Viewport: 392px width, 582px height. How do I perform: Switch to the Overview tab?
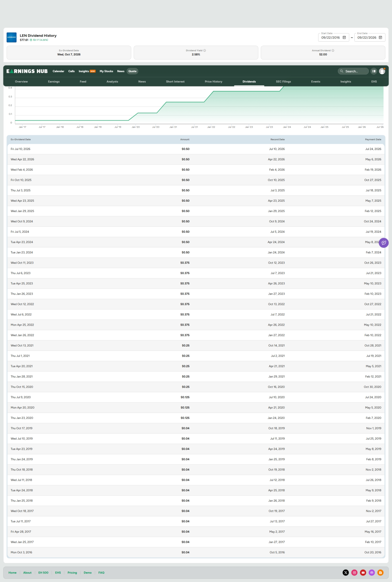click(21, 82)
